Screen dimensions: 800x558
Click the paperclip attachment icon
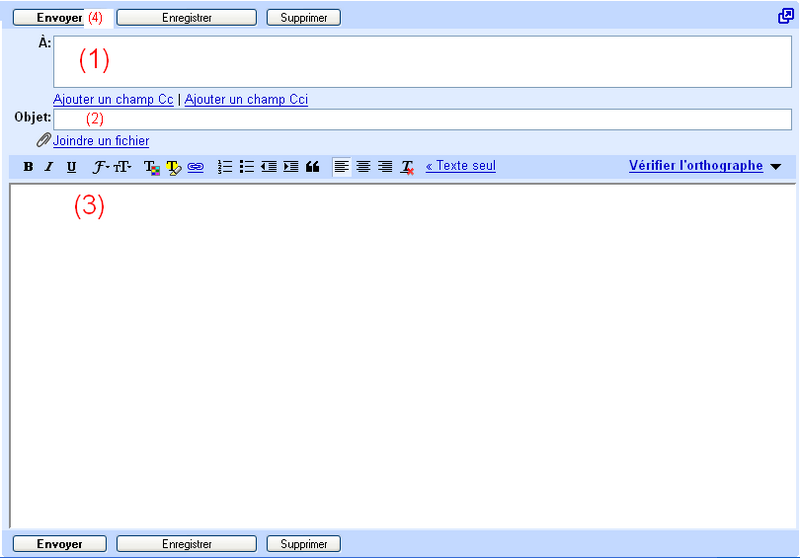click(x=43, y=140)
